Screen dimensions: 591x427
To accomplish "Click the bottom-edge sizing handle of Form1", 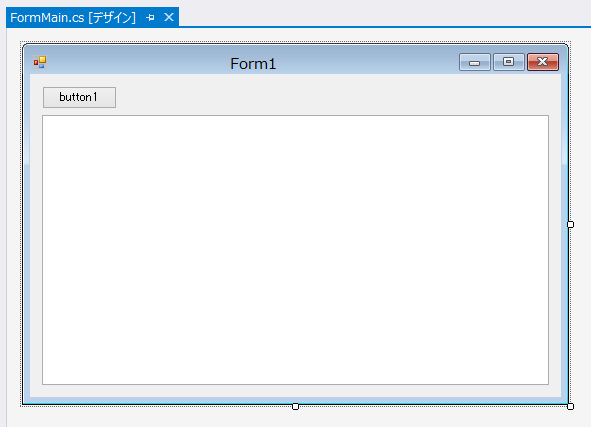I will coord(296,406).
